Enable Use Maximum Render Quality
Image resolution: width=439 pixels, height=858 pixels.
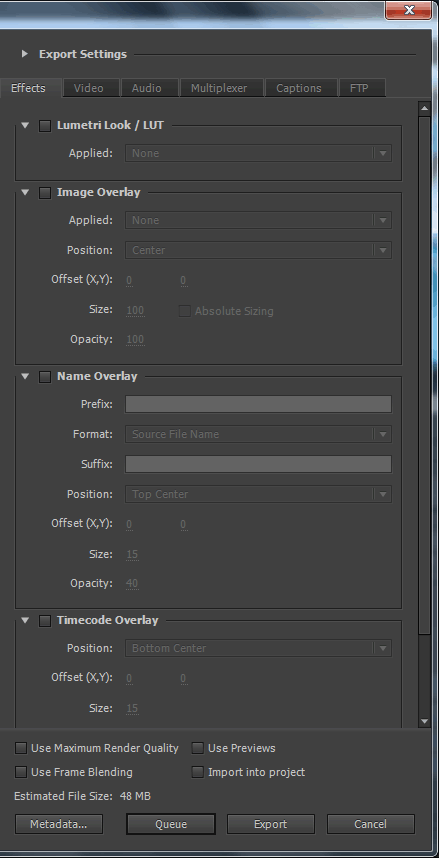point(21,748)
